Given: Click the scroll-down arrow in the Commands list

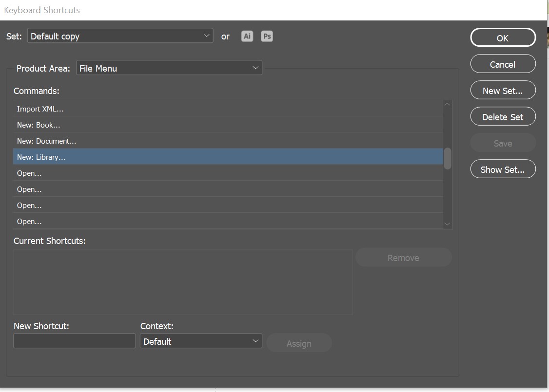Looking at the screenshot, I should [x=447, y=224].
